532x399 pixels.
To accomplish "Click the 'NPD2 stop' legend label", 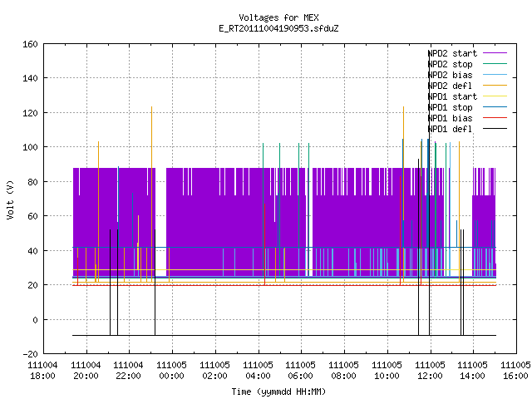I will [451, 64].
